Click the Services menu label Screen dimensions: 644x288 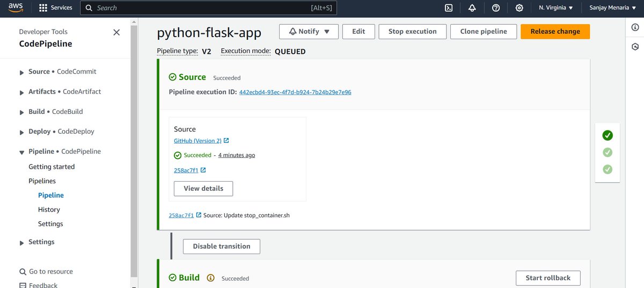click(x=61, y=8)
